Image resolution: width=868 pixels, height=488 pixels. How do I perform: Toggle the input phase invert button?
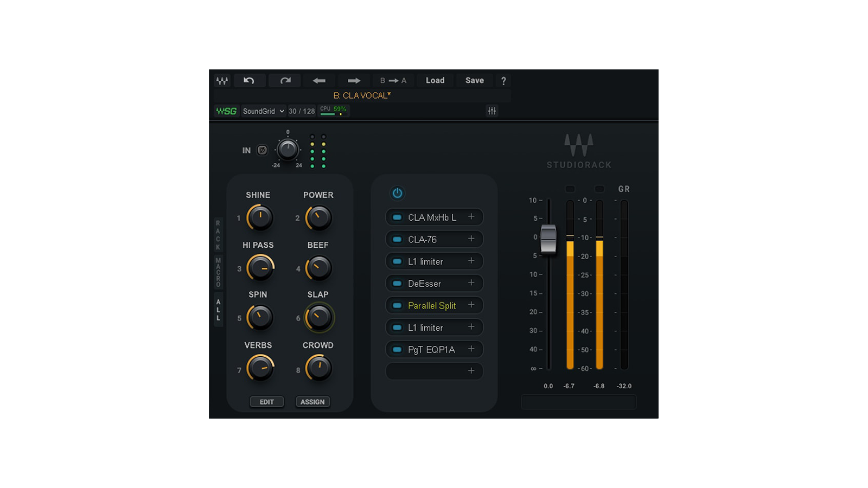pos(262,150)
